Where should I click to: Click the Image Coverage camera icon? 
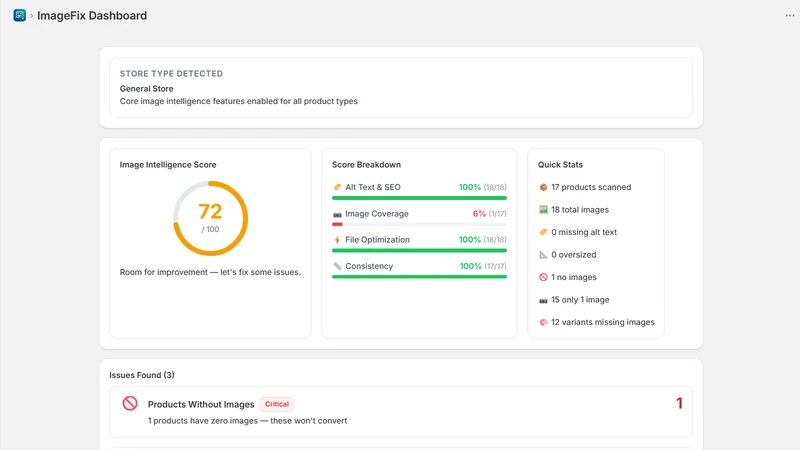pyautogui.click(x=337, y=214)
